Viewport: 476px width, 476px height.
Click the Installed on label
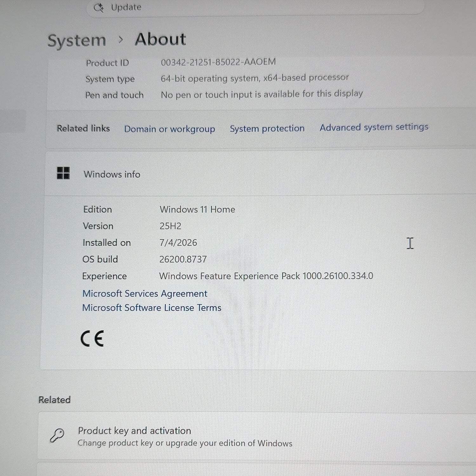point(107,243)
